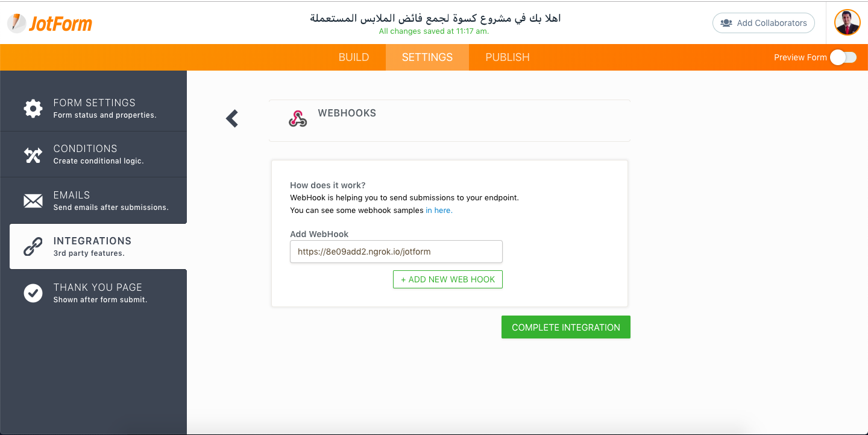The width and height of the screenshot is (868, 435).
Task: Click the JotForm pencil logo icon
Action: point(17,23)
